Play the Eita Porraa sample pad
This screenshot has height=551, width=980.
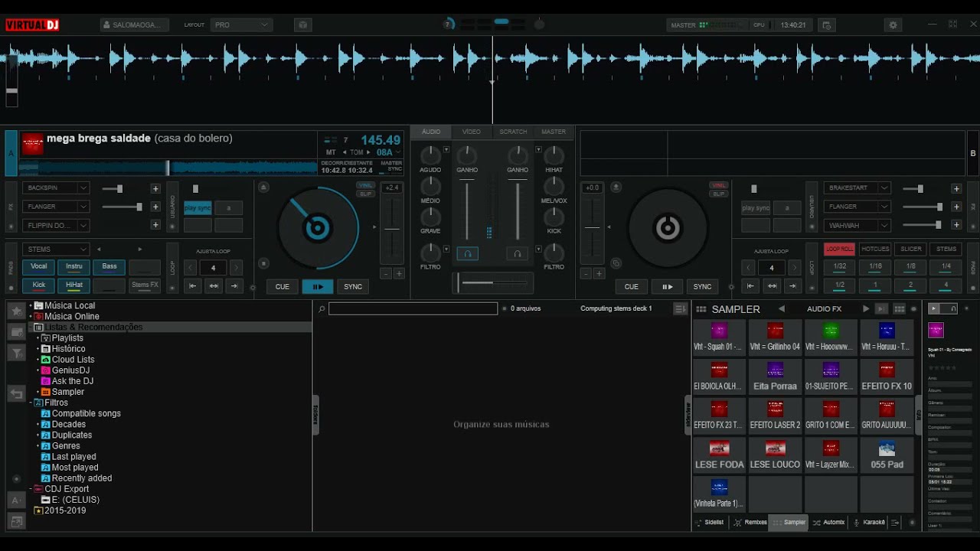click(x=775, y=377)
